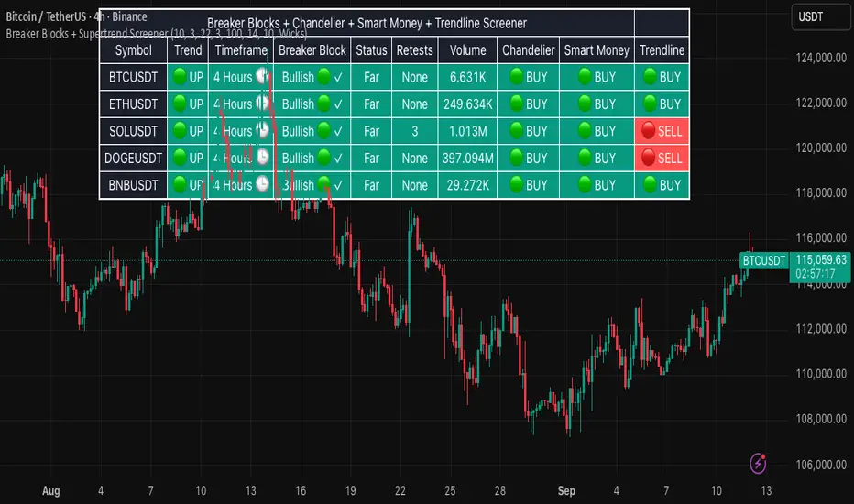Click the checkmark in BTCUSDT Breaker Block cell
The image size is (854, 504).
coord(338,77)
